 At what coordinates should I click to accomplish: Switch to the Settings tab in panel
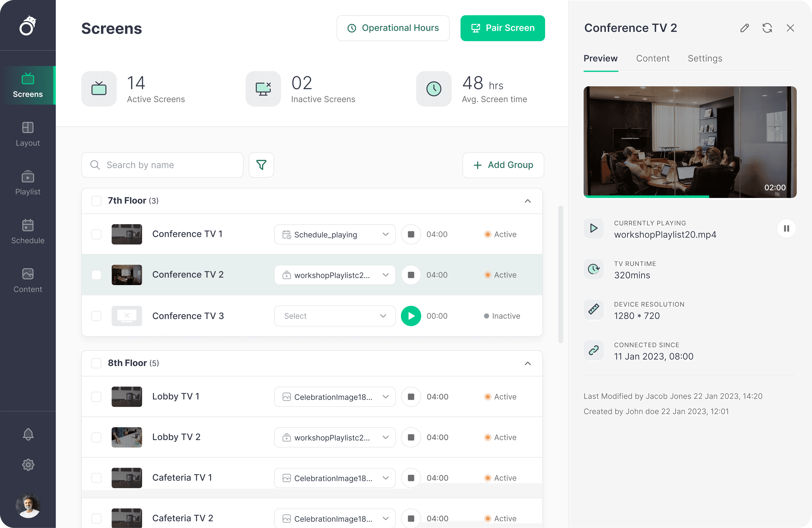tap(705, 58)
